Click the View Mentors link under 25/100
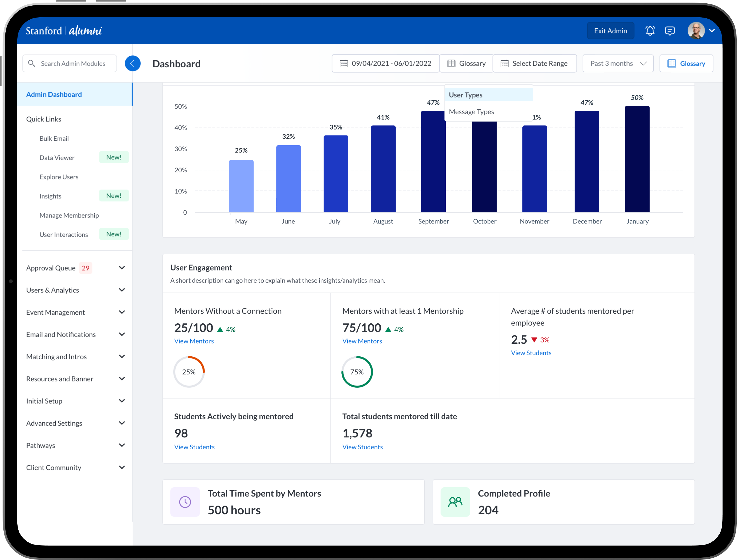Screen dimensions: 737x560 pyautogui.click(x=194, y=341)
